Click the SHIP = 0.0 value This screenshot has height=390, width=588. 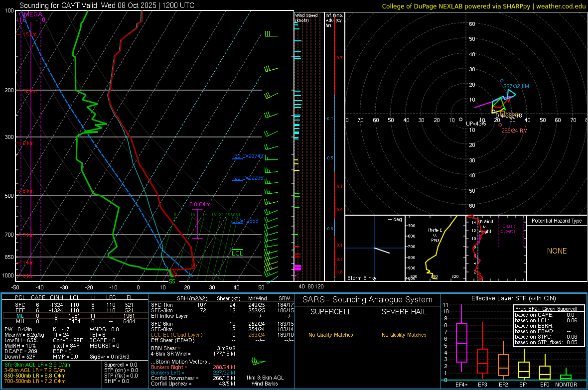click(117, 381)
